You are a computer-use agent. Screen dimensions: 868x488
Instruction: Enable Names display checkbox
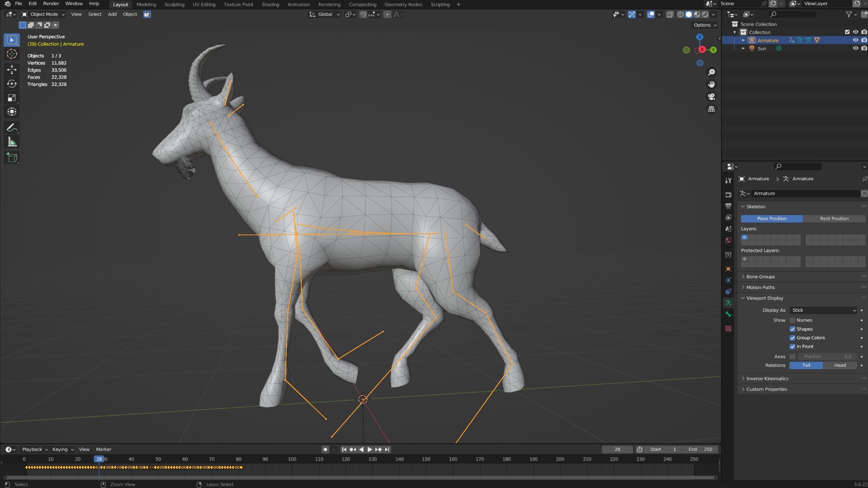[x=792, y=320]
